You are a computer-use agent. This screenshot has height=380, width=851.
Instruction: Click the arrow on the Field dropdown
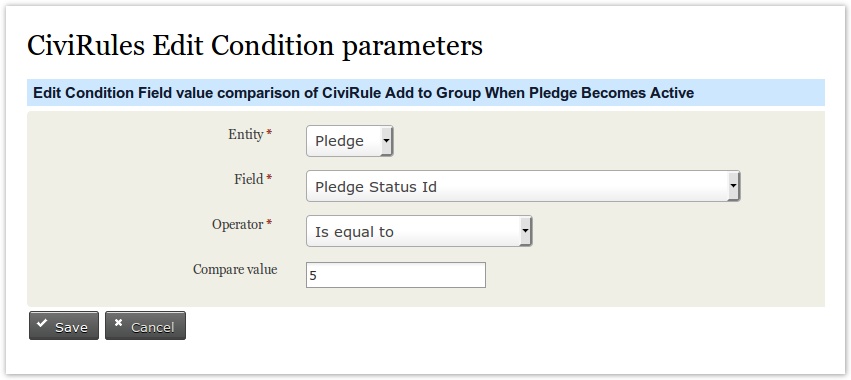[733, 186]
